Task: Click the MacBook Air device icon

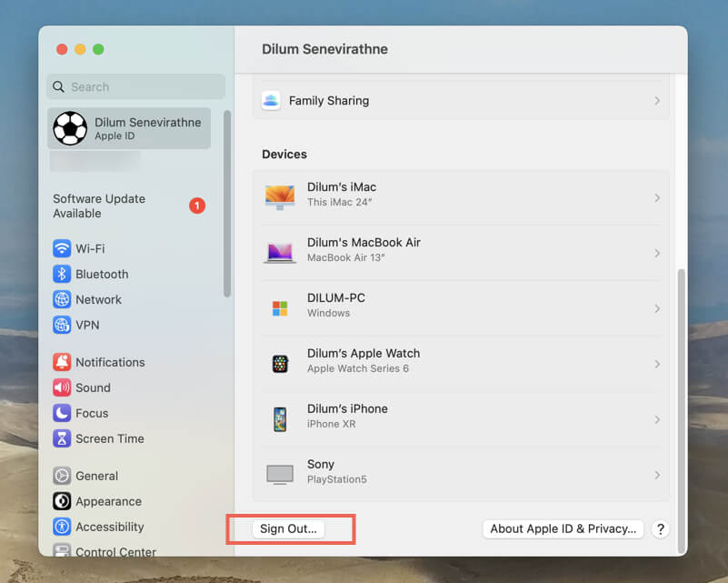Action: pos(280,253)
